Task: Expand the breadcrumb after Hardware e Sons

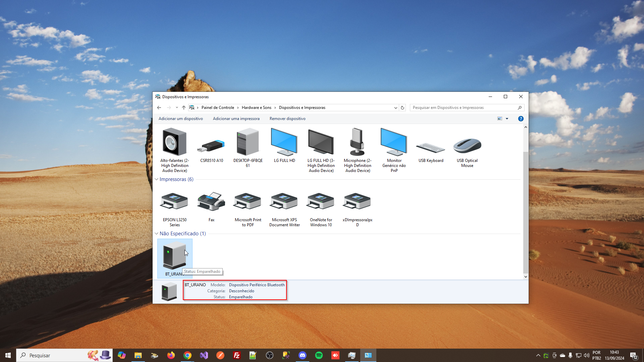Action: point(275,108)
